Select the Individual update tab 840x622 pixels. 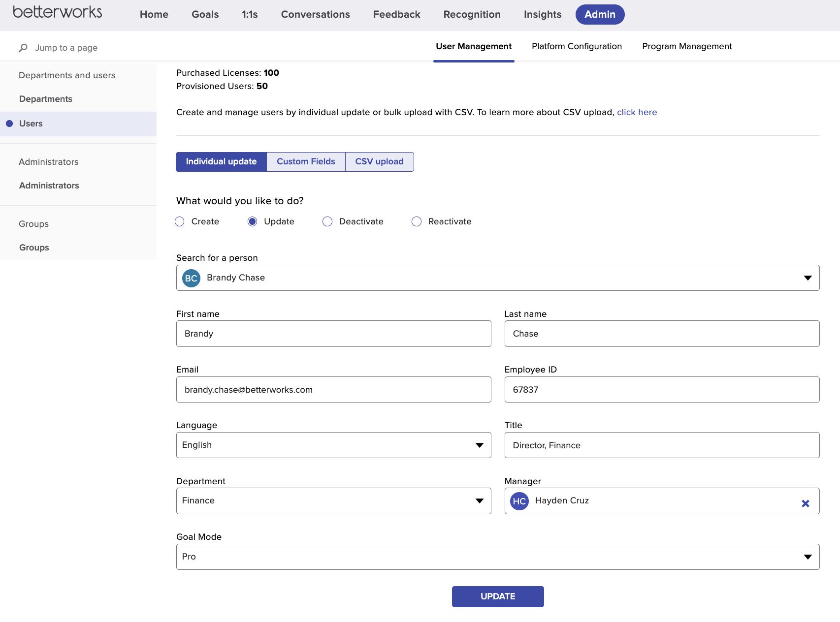(221, 162)
